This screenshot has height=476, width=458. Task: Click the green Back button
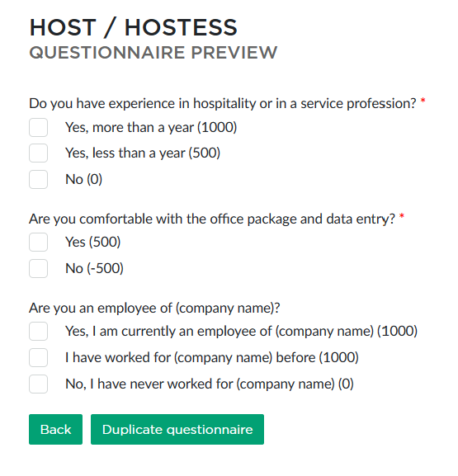pyautogui.click(x=55, y=429)
